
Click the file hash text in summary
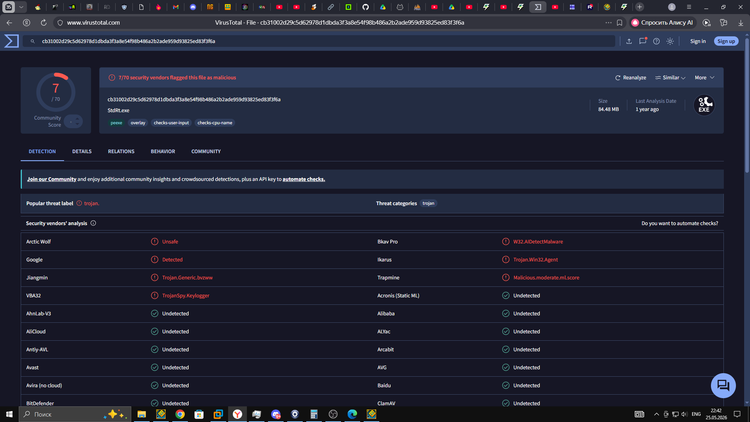tap(194, 100)
